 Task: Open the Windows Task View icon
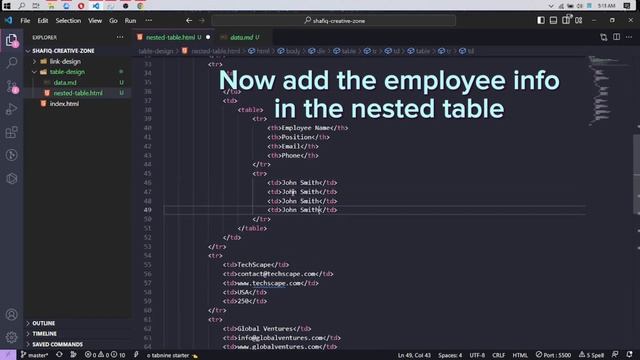click(x=36, y=6)
